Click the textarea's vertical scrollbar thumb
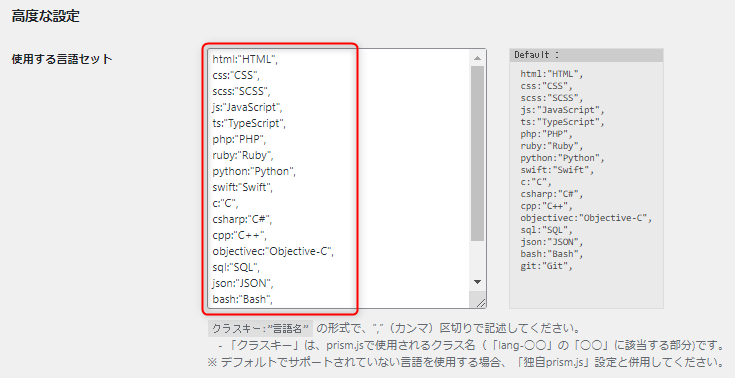This screenshot has width=735, height=378. click(x=477, y=153)
